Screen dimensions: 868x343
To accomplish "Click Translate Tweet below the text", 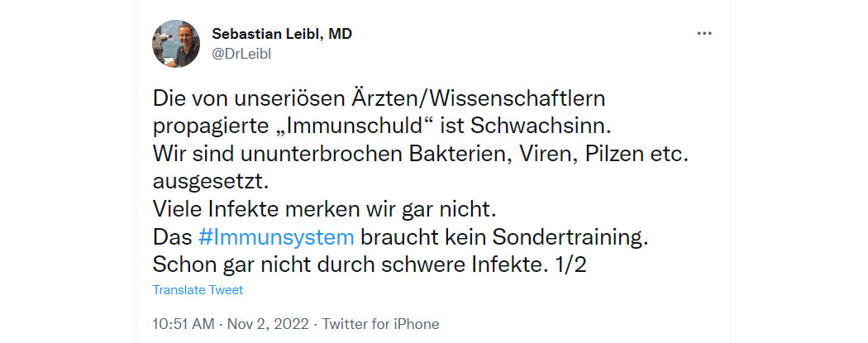I will click(x=198, y=290).
